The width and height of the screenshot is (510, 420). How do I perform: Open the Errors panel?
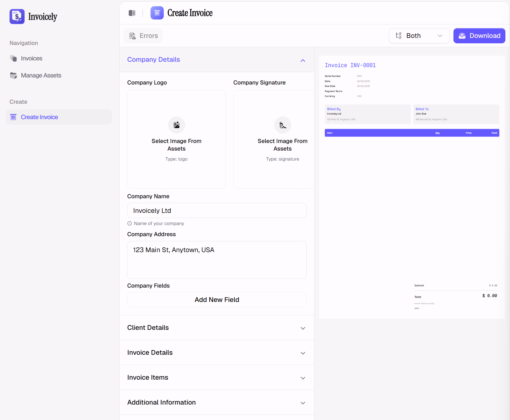tap(143, 36)
